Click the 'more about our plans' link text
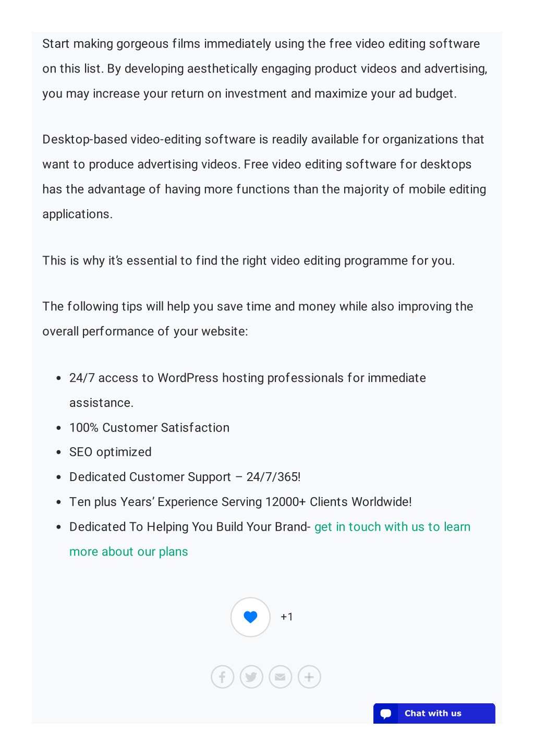 129,552
